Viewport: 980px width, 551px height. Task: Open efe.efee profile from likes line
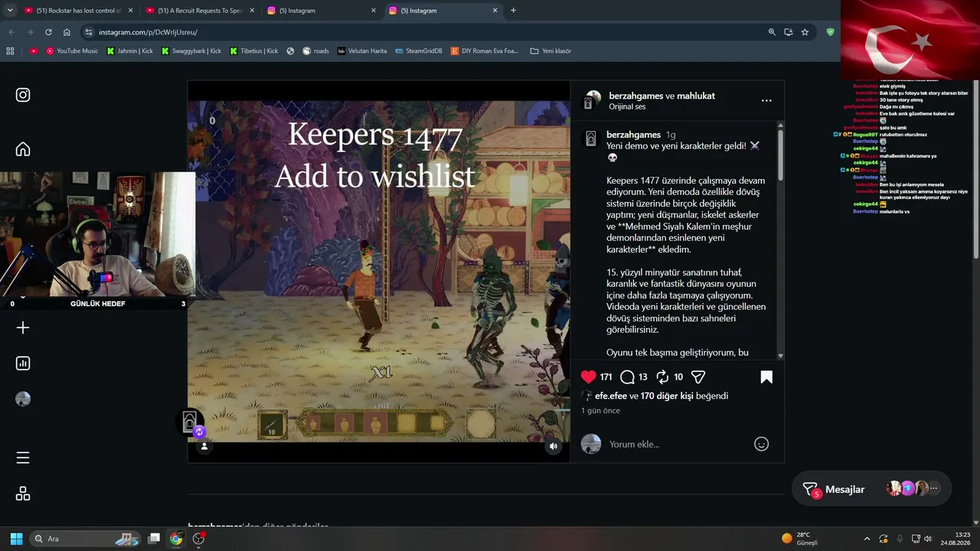611,396
